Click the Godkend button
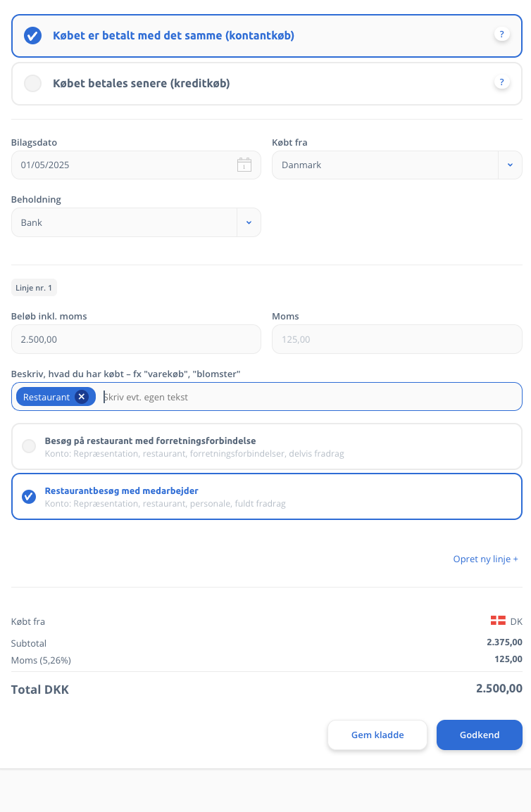The image size is (531, 812). click(x=479, y=735)
